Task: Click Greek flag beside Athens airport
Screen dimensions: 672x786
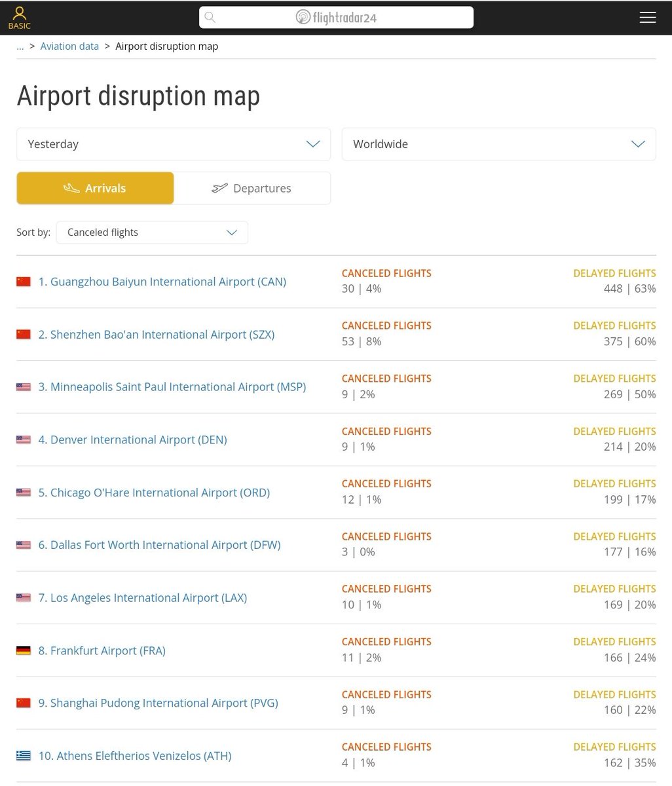Action: 24,756
